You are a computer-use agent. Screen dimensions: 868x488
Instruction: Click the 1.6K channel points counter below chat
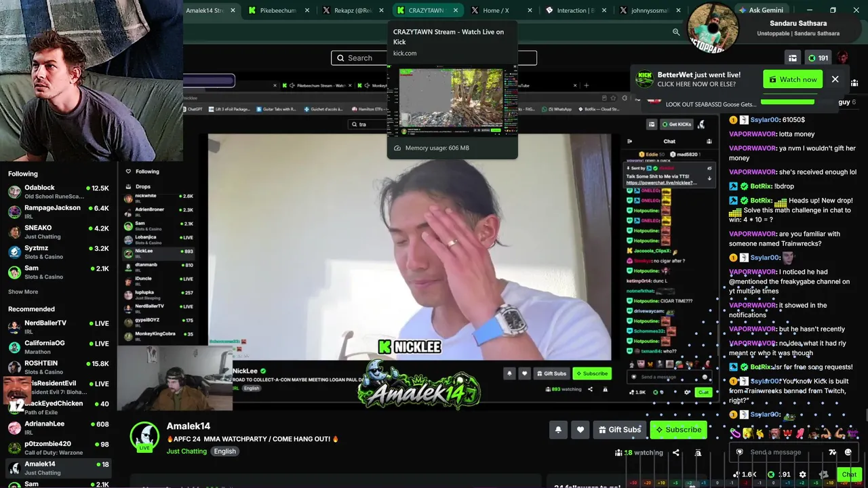click(744, 474)
